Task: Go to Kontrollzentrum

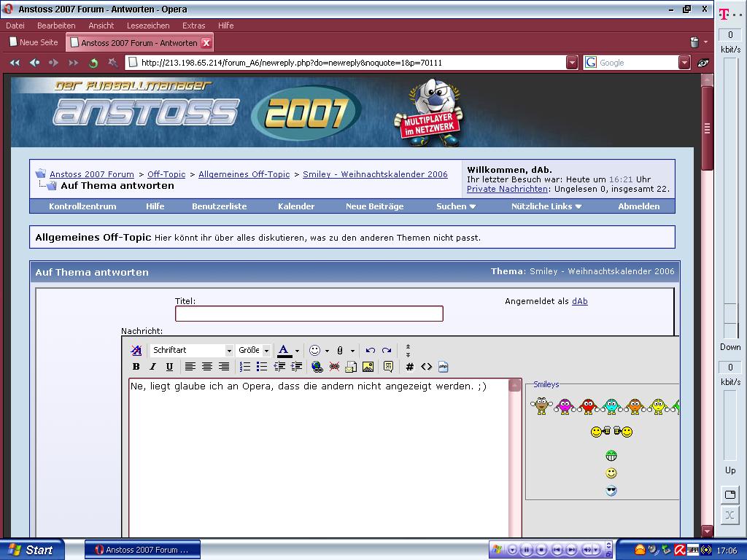Action: [x=82, y=206]
